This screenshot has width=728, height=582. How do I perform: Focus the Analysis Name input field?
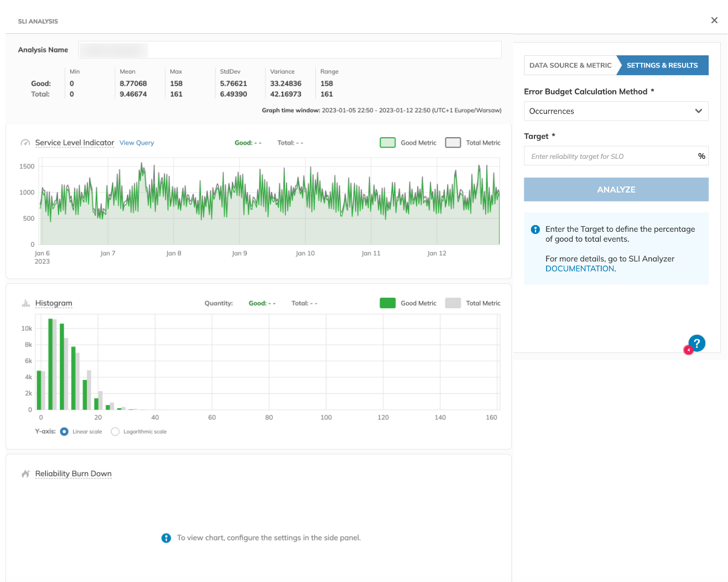click(290, 50)
